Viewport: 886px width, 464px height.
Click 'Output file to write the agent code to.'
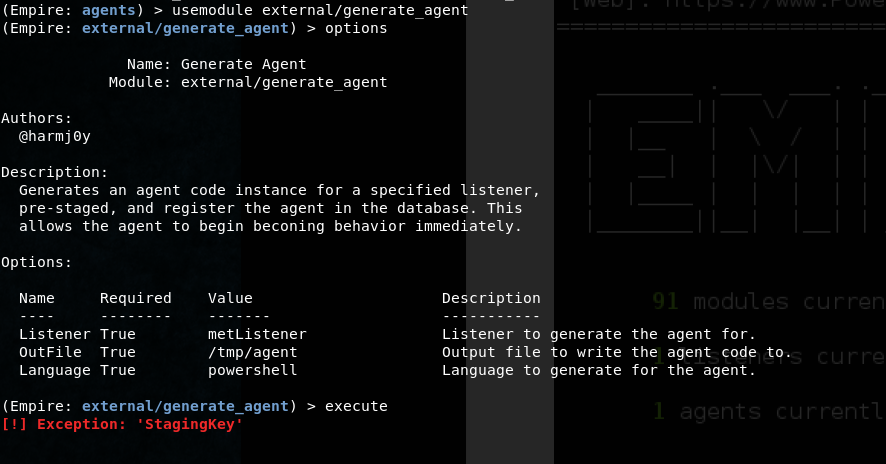(617, 353)
